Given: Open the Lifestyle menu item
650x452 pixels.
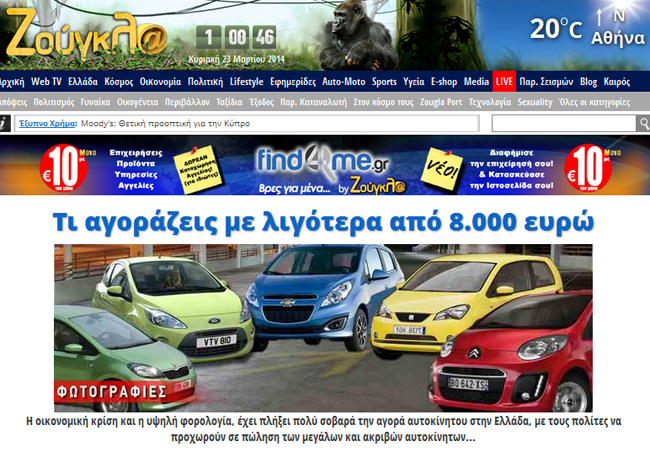Looking at the screenshot, I should (x=246, y=81).
